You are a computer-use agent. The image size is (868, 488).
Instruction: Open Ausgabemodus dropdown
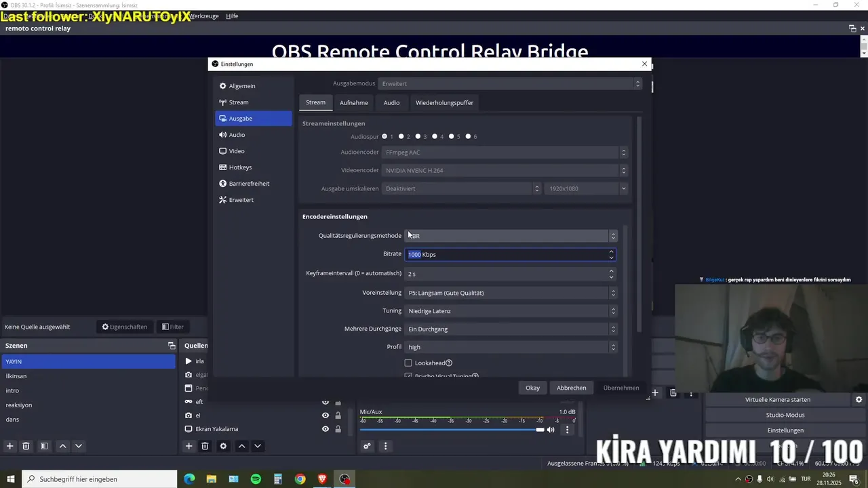click(510, 83)
